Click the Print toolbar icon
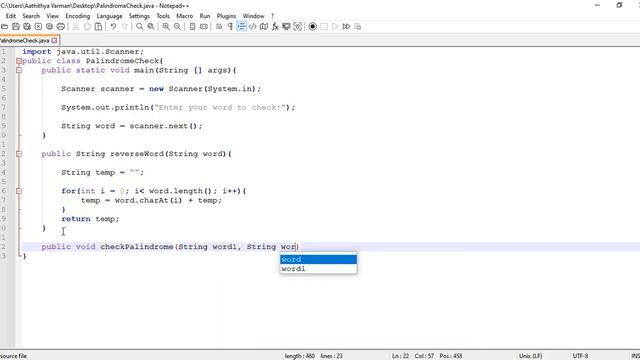640x360 pixels. 60,27
